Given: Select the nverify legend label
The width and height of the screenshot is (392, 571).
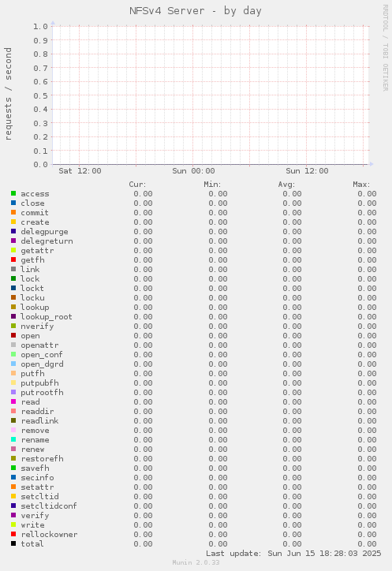Looking at the screenshot, I should coord(37,327).
